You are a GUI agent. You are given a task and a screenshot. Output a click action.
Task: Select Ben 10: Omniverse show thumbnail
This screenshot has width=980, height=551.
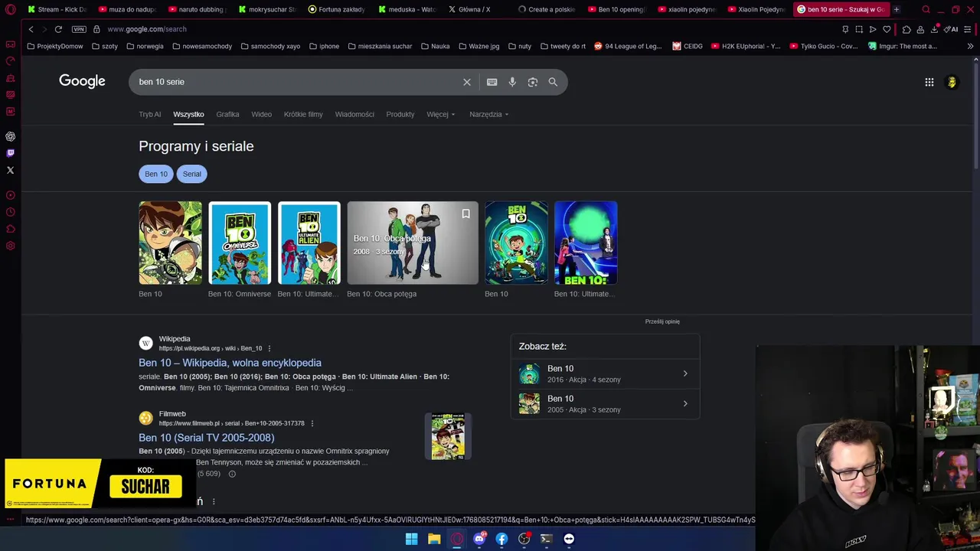(240, 243)
